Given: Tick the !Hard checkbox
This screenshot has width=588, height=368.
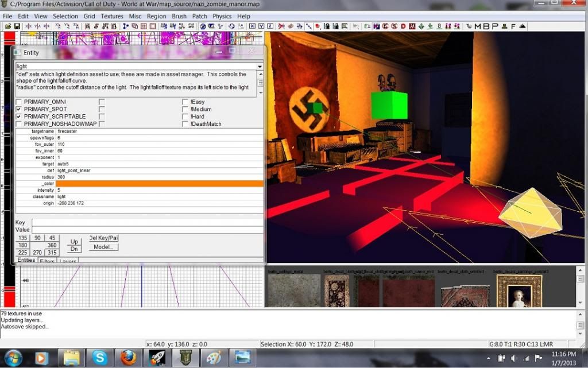Looking at the screenshot, I should coord(185,117).
